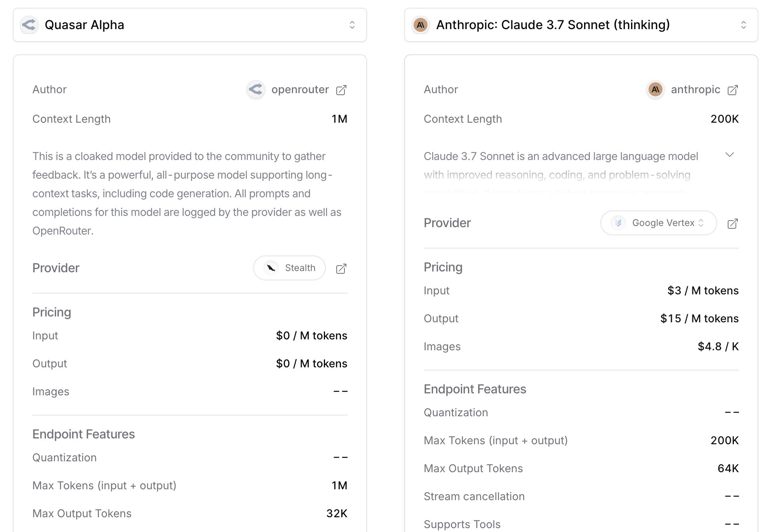
Task: Click the anthropic author name link
Action: pyautogui.click(x=695, y=90)
